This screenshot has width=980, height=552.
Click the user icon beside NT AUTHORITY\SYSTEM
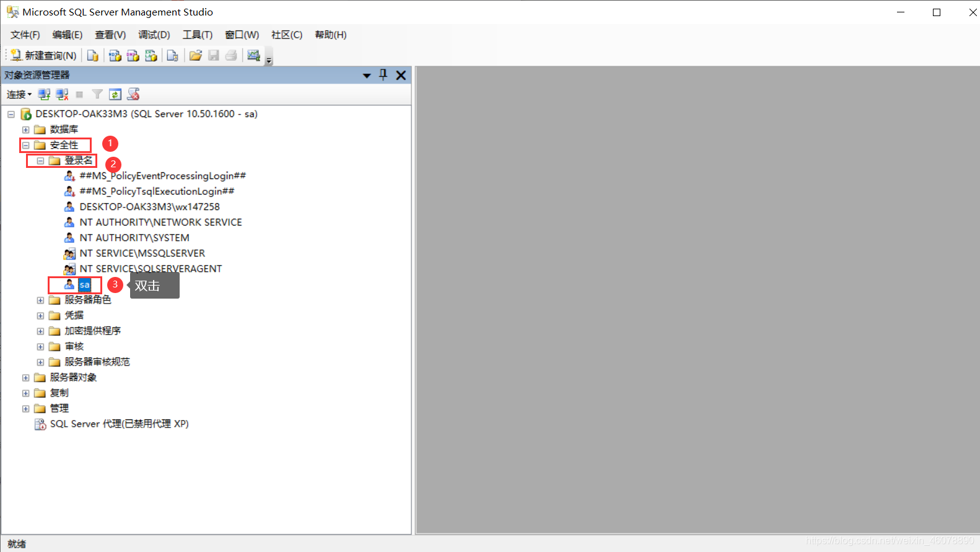point(69,238)
